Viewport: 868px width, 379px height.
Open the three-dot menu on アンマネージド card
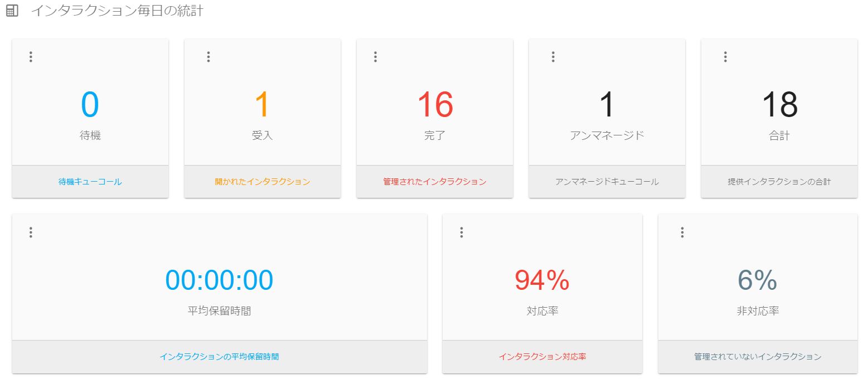[553, 57]
